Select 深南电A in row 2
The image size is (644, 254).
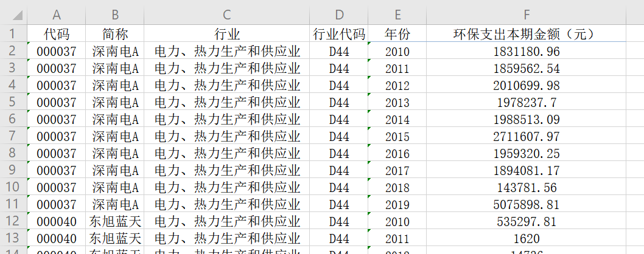[x=115, y=51]
